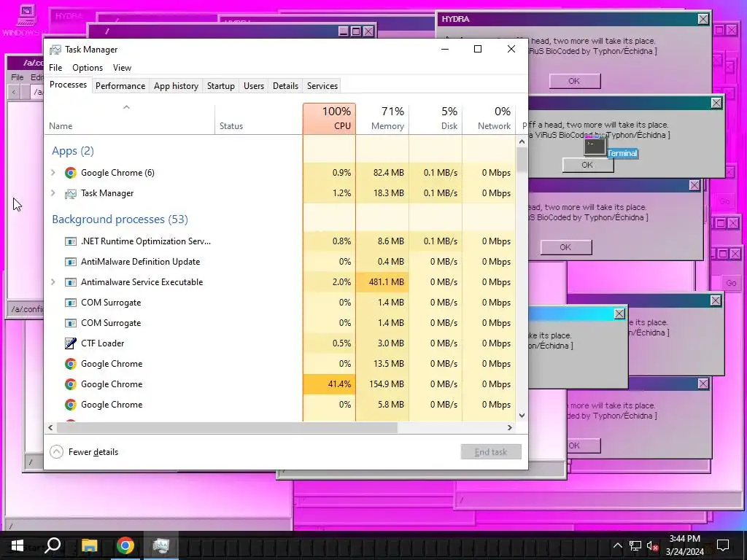
Task: Switch to the Startup tab
Action: tap(220, 86)
